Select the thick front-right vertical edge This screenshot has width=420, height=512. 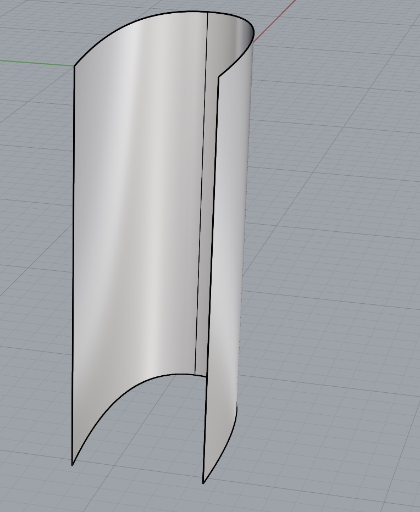coord(212,275)
